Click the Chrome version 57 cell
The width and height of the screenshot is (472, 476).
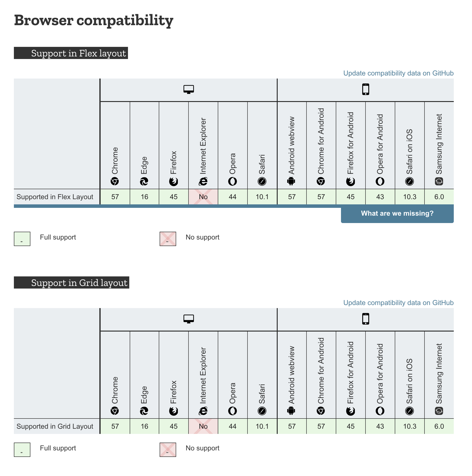click(115, 197)
